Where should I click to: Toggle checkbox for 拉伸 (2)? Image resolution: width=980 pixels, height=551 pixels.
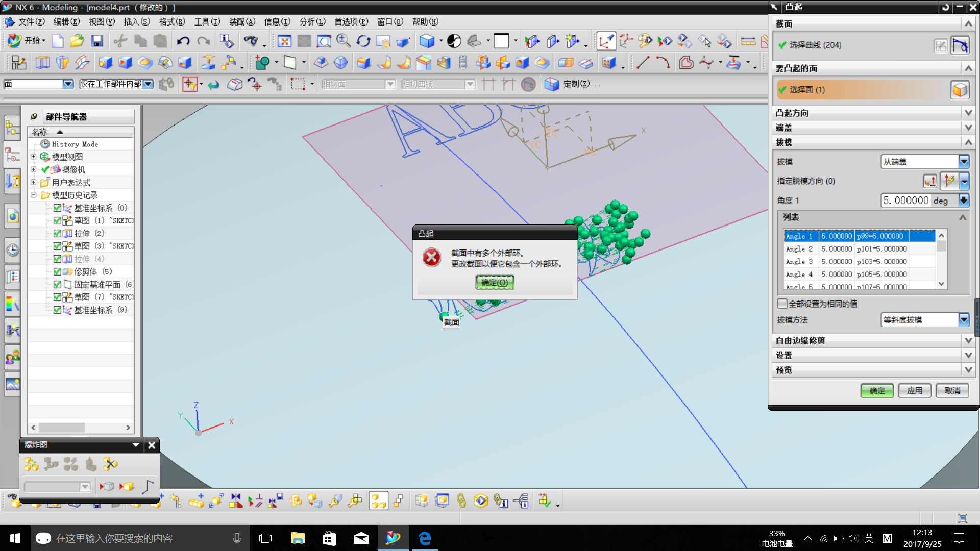click(57, 234)
